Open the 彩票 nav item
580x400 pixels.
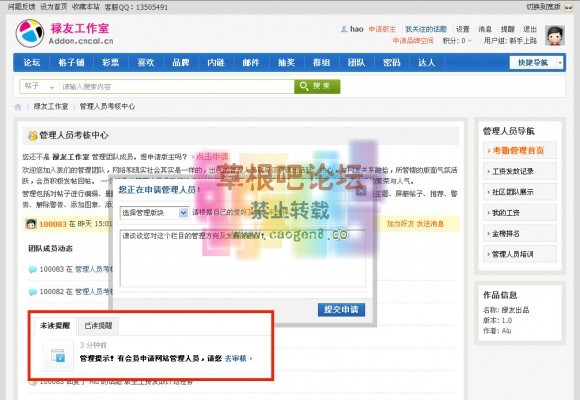click(111, 63)
